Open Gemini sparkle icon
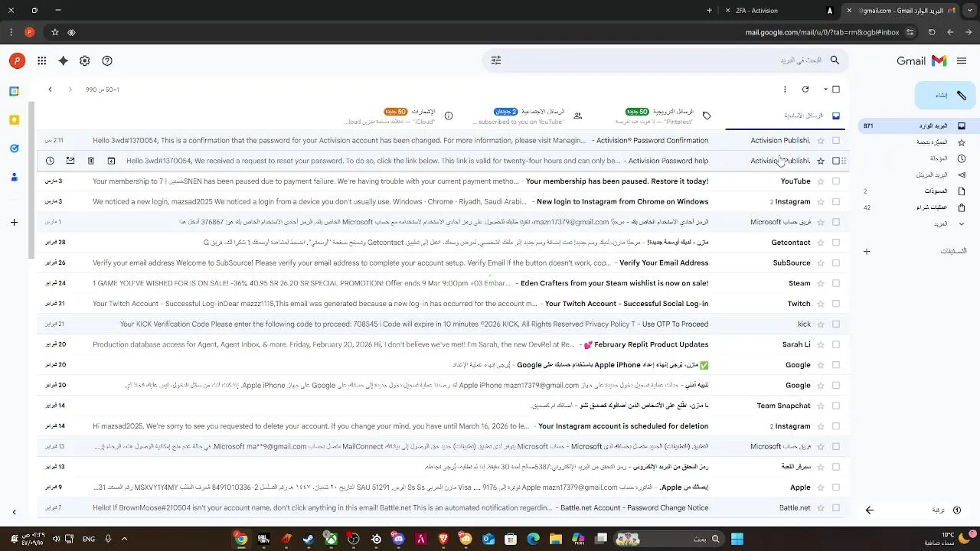The height and width of the screenshot is (551, 980). [x=64, y=60]
